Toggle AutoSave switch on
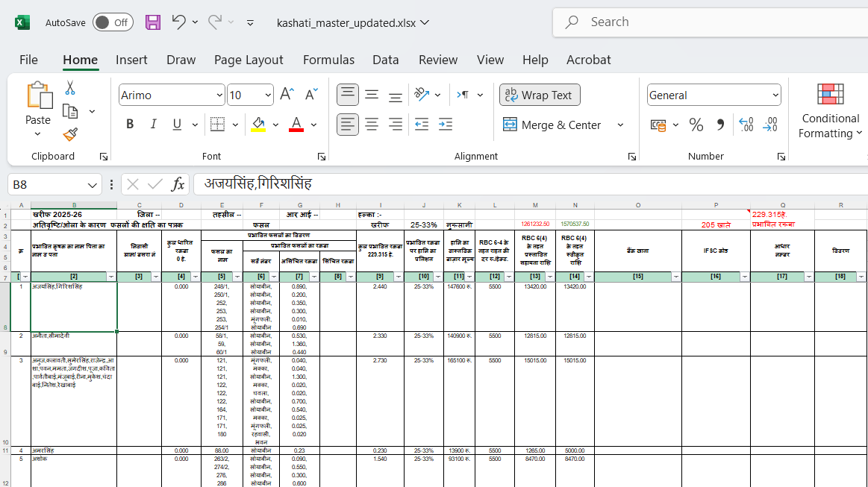The image size is (868, 487). 113,22
